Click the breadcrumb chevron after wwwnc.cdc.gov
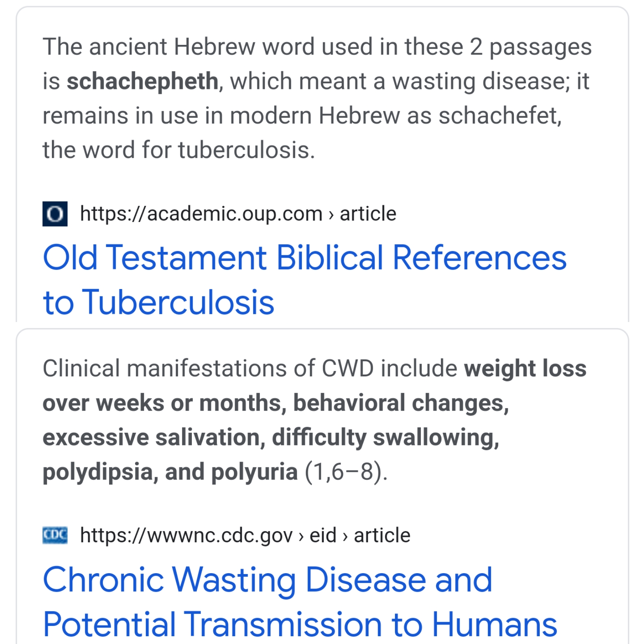This screenshot has width=644, height=644. 301,536
